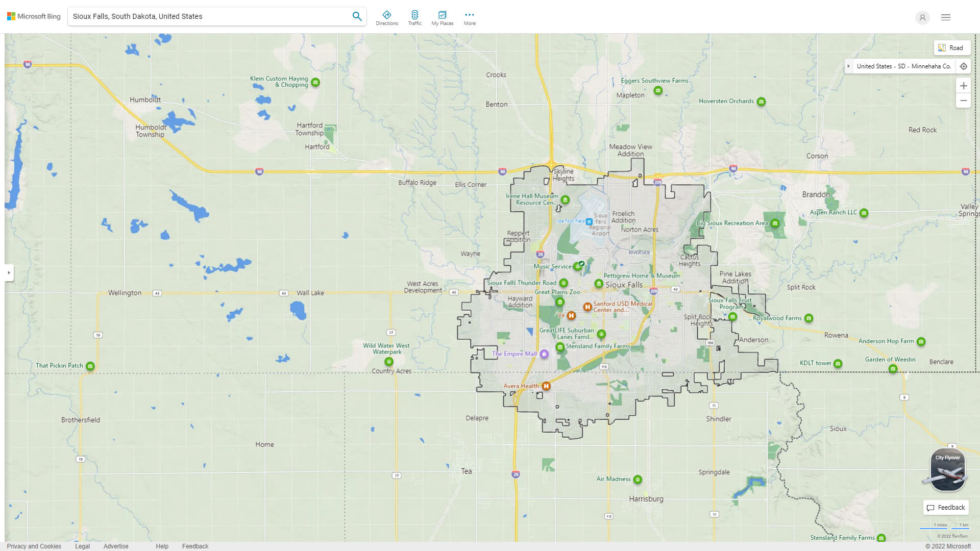
Task: Click the Microsoft Bing logo
Action: 33,16
